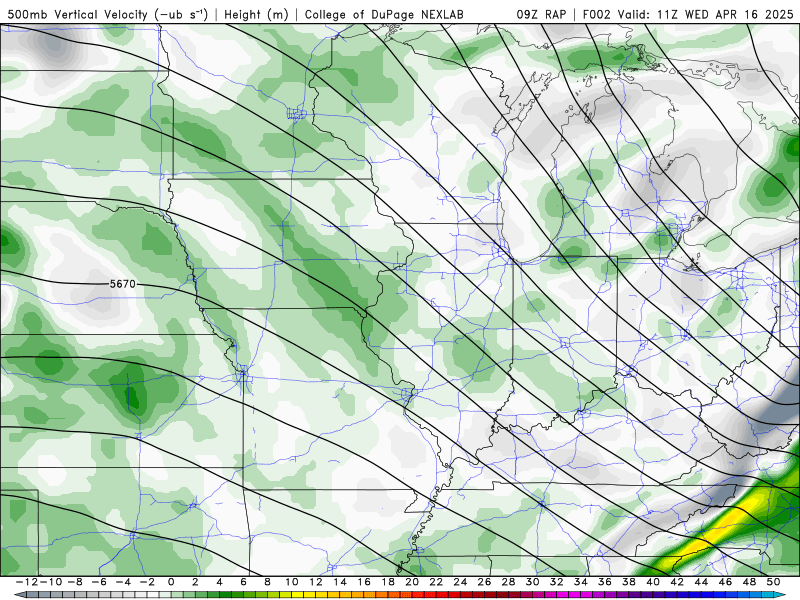Select the 'Height (m)' header label
The image size is (800, 600).
pyautogui.click(x=256, y=15)
